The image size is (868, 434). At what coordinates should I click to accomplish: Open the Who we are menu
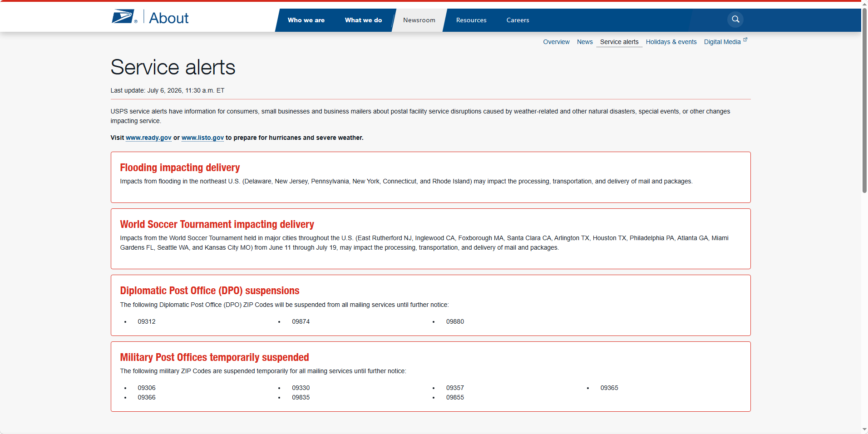(x=306, y=20)
